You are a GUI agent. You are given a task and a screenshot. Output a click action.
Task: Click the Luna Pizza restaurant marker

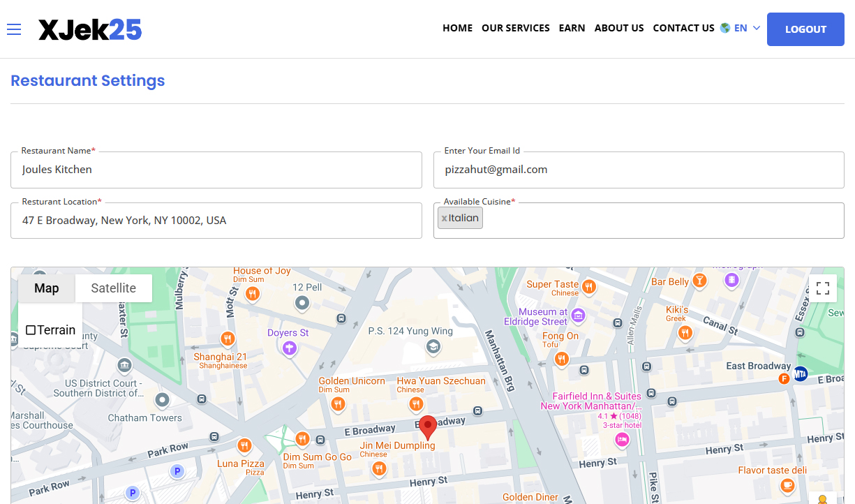pyautogui.click(x=244, y=445)
